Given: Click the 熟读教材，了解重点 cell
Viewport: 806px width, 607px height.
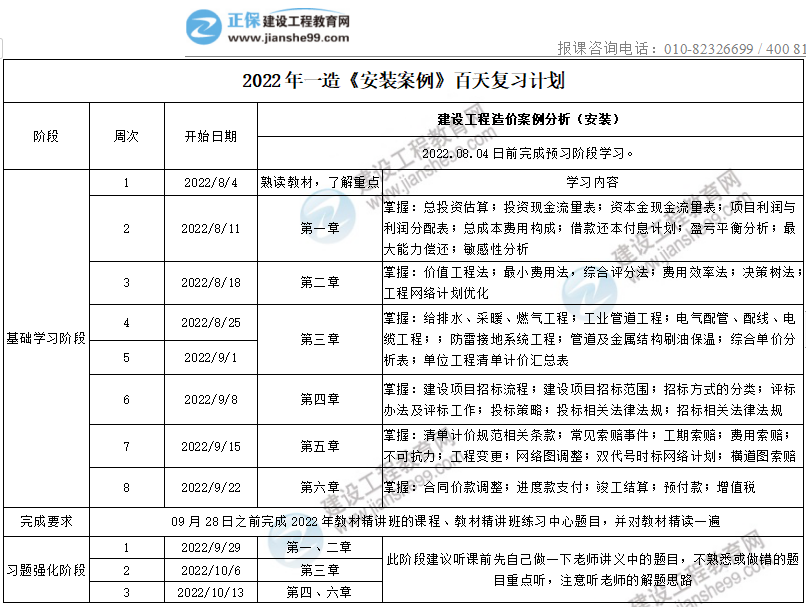Looking at the screenshot, I should 319,183.
